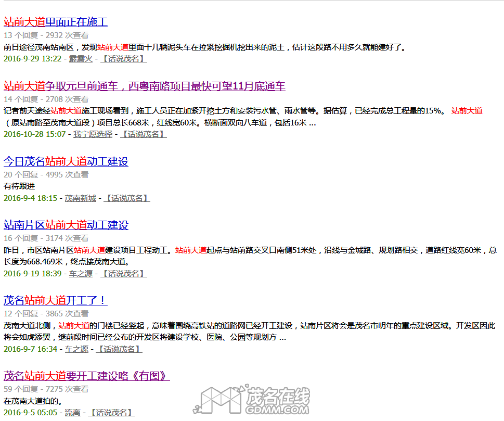Open the post 茂名站前大道要开工建设咯《有图》
This screenshot has height=421, width=504.
pos(86,376)
